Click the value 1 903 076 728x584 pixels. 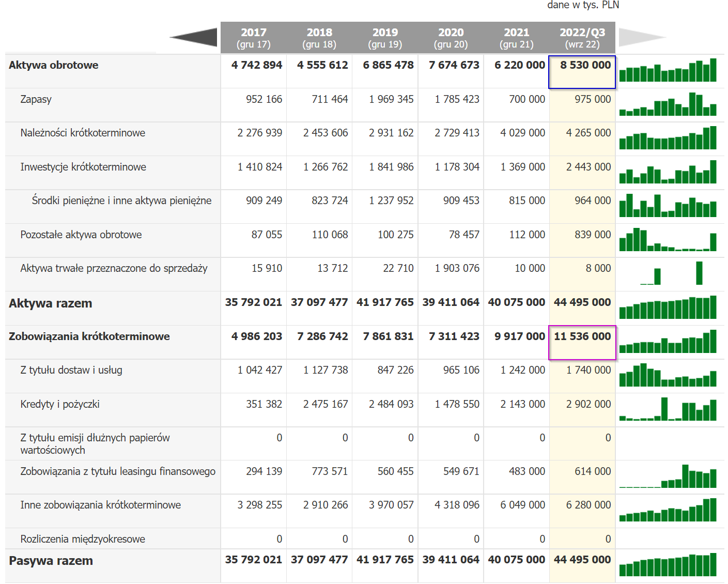point(457,268)
